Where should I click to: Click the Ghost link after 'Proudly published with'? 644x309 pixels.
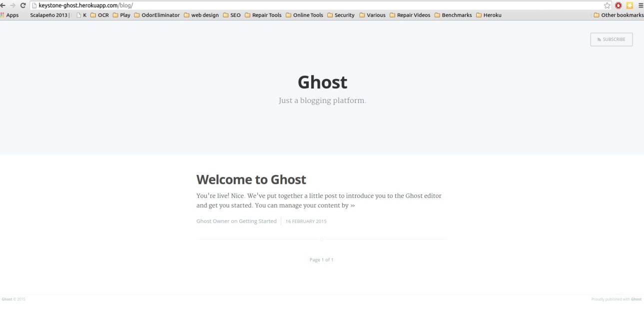pos(636,299)
